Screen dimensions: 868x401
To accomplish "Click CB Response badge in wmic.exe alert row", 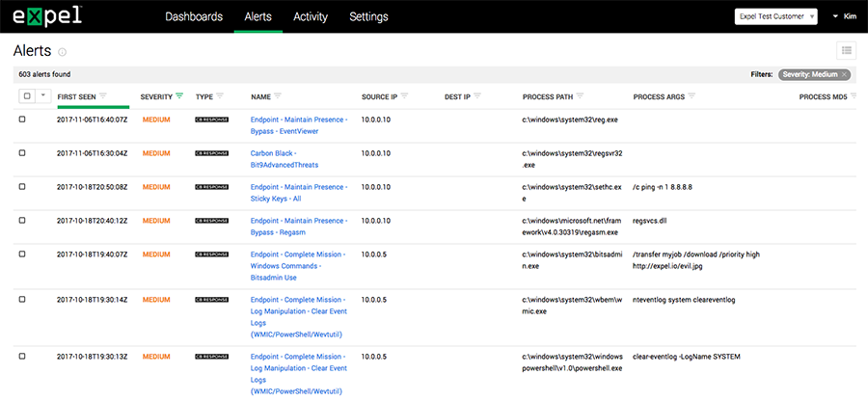I will tap(211, 300).
